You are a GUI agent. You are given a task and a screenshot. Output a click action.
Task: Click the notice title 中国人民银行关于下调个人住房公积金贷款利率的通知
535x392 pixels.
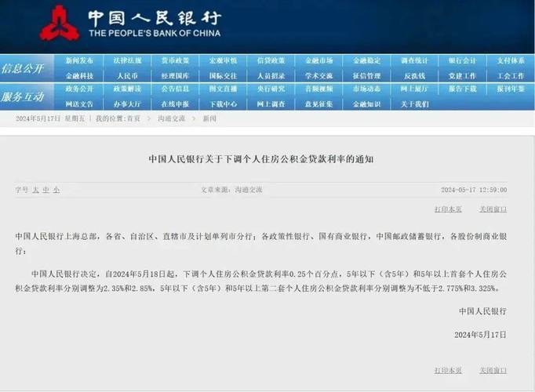261,159
